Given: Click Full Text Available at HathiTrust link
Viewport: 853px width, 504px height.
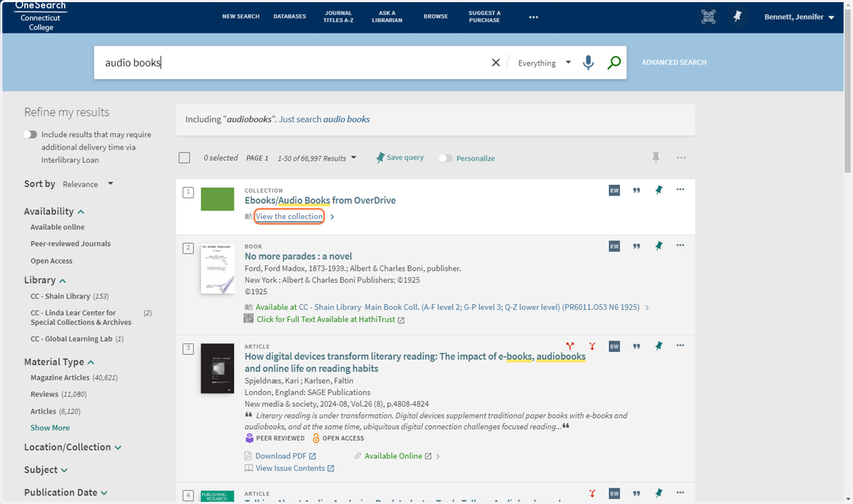Looking at the screenshot, I should pyautogui.click(x=325, y=320).
